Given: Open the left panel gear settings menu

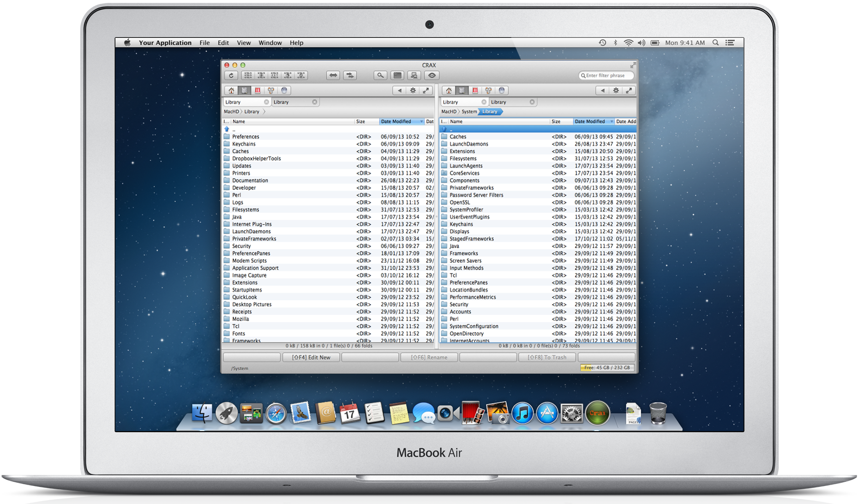Looking at the screenshot, I should pos(413,90).
